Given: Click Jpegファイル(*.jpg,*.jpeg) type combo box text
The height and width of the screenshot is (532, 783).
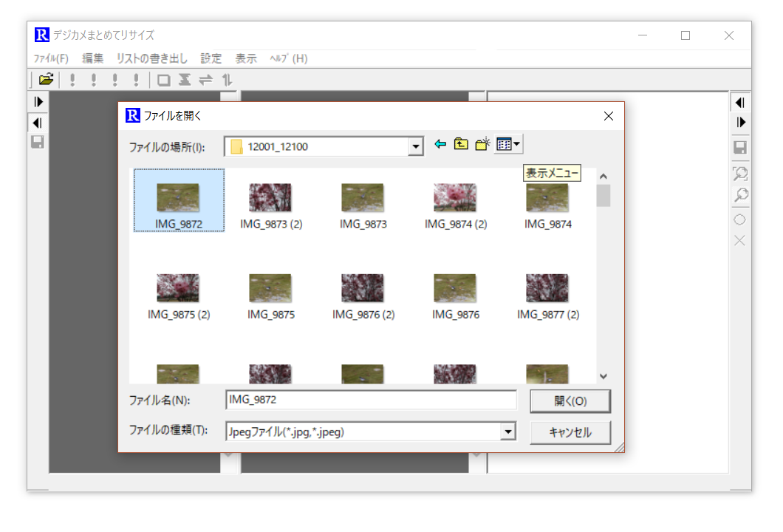Looking at the screenshot, I should pyautogui.click(x=286, y=432).
